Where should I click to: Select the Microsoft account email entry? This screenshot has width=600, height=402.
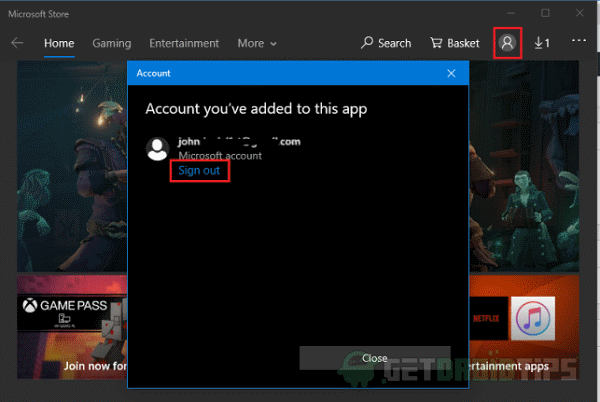pyautogui.click(x=238, y=142)
